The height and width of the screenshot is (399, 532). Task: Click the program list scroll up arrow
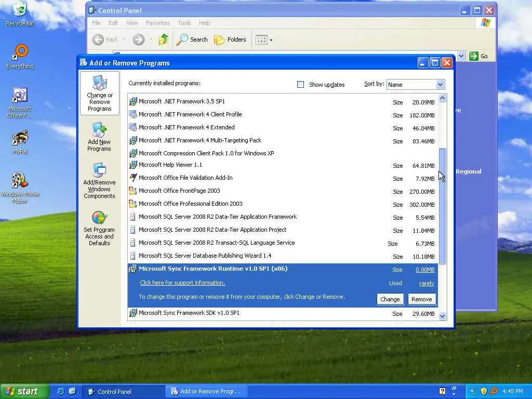click(x=443, y=98)
